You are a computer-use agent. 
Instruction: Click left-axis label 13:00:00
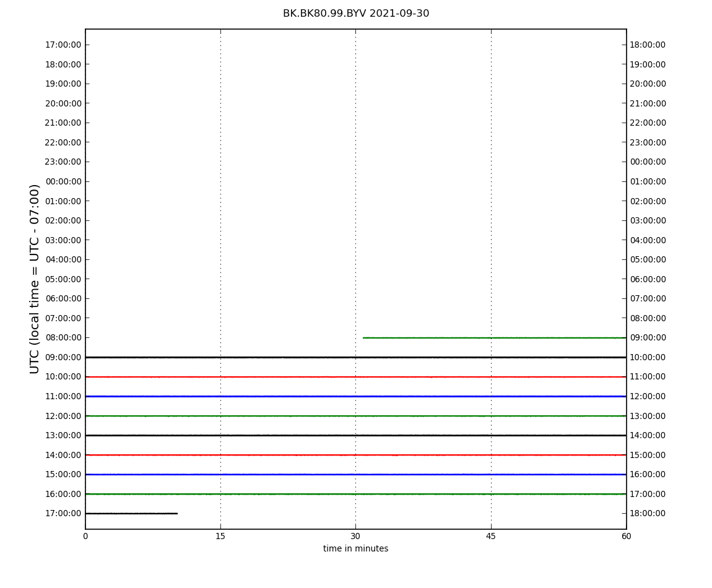63,436
